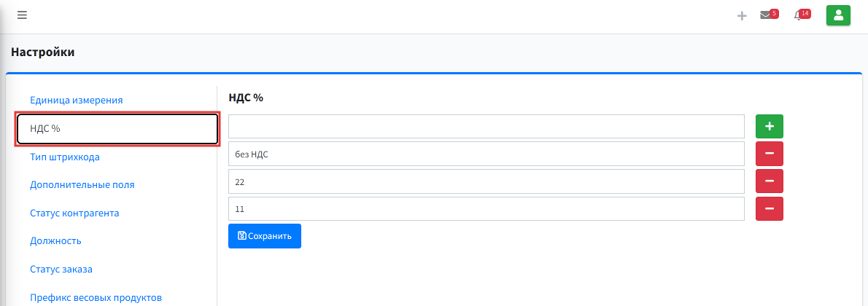Remove the row with value 22
868x306 pixels.
(770, 181)
